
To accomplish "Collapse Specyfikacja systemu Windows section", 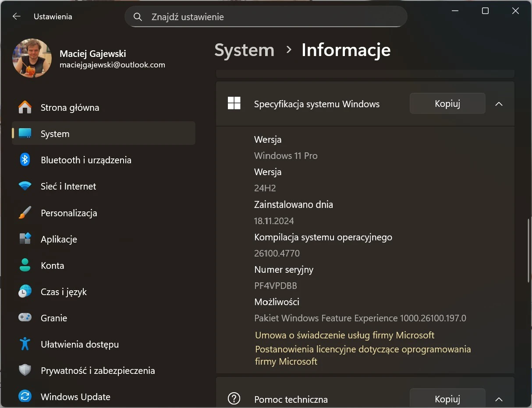I will 499,104.
